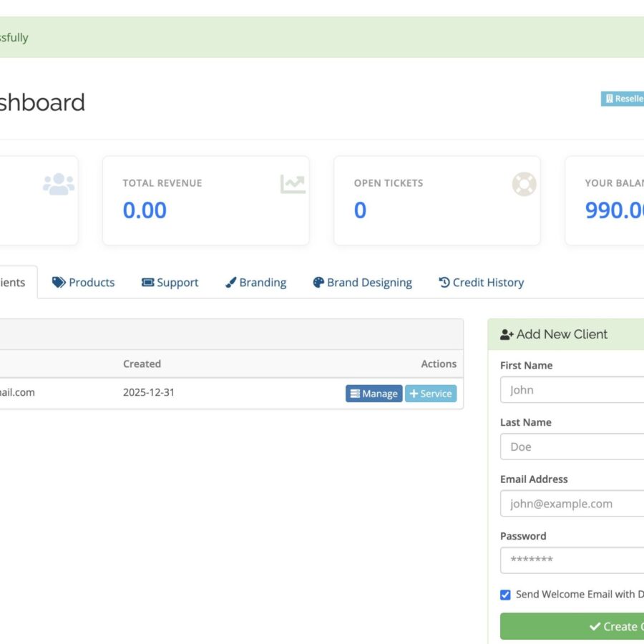This screenshot has width=644, height=644.
Task: Uncheck the Send Welcome Email checkbox
Action: coord(505,595)
